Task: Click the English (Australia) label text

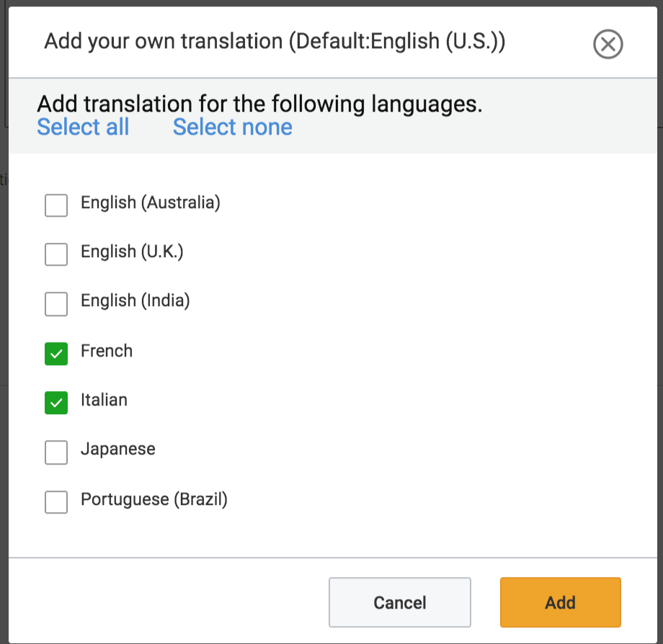Action: pyautogui.click(x=151, y=203)
